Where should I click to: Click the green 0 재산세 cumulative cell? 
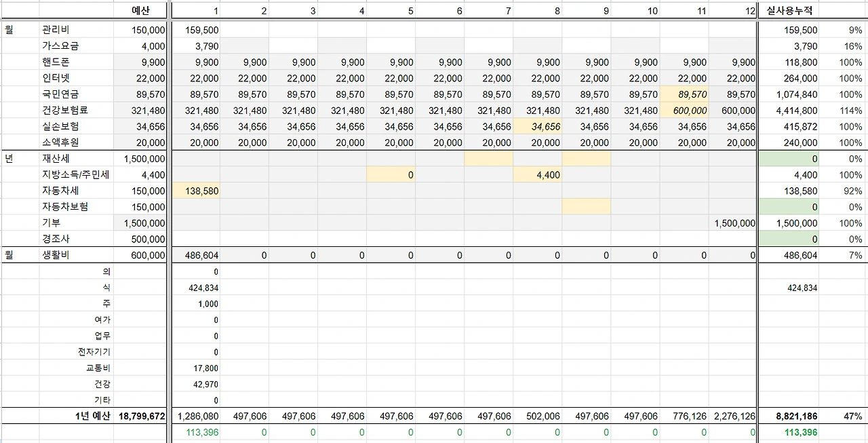pos(789,159)
